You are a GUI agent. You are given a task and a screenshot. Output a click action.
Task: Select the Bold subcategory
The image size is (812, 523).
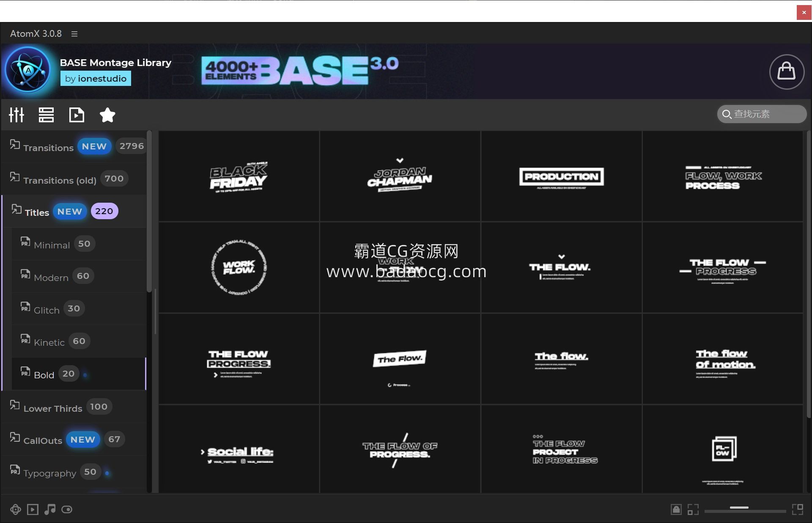(79, 374)
